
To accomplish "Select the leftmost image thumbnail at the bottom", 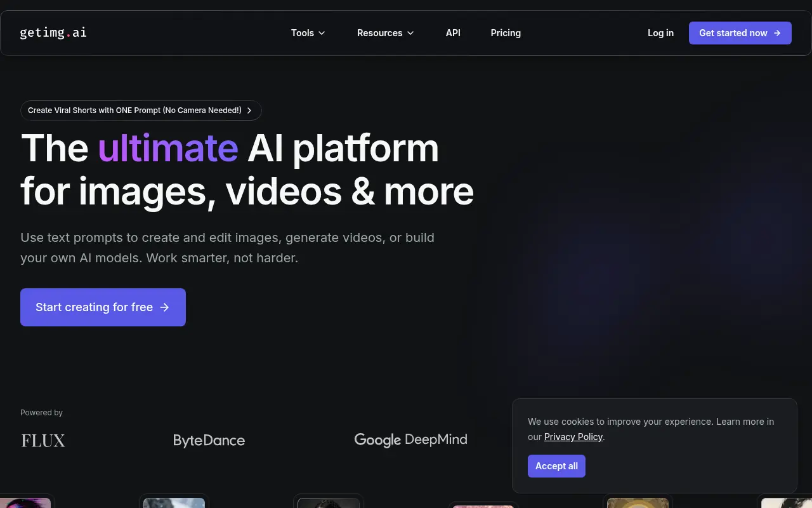I will point(25,503).
